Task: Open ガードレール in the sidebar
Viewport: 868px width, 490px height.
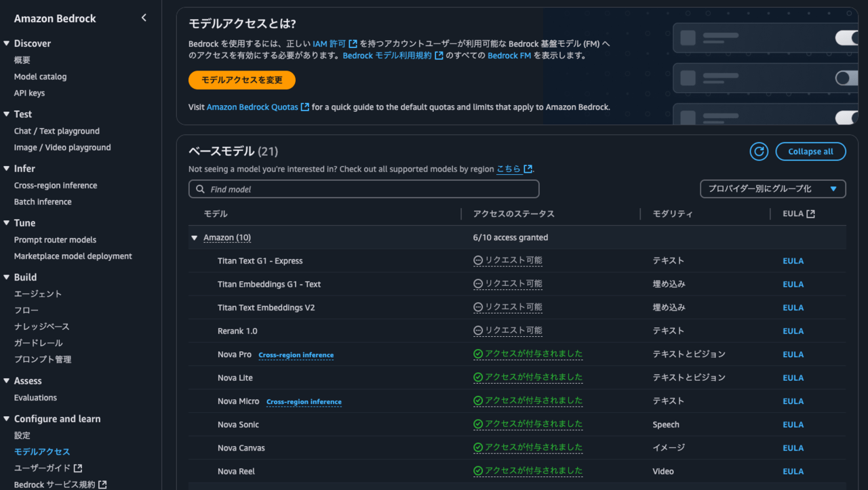Action: (x=39, y=343)
